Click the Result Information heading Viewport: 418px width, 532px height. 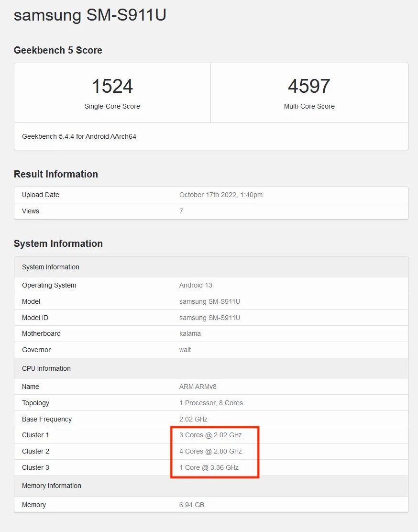pyautogui.click(x=55, y=174)
